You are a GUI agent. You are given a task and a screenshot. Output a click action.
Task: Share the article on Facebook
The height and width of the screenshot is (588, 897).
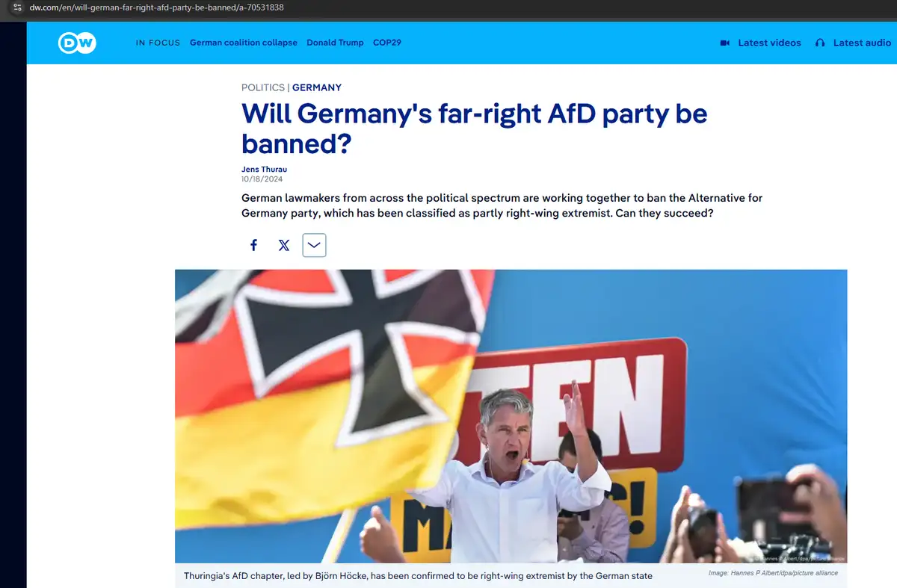click(253, 245)
